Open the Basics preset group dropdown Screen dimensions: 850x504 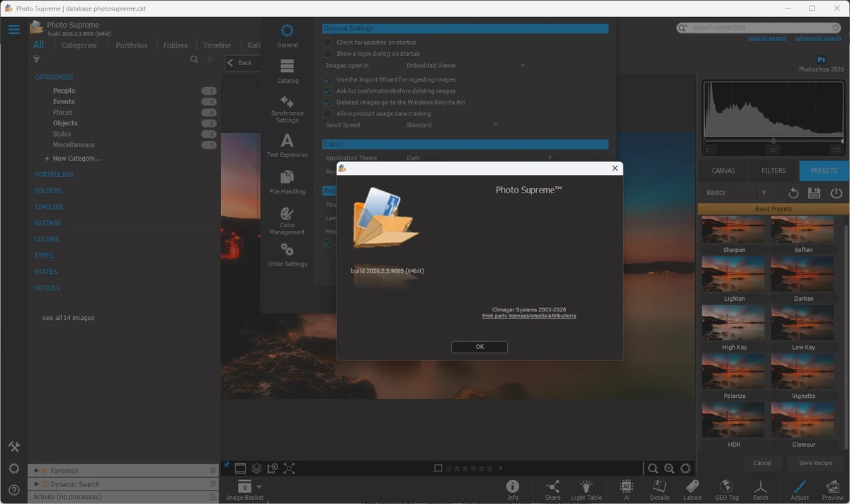735,193
